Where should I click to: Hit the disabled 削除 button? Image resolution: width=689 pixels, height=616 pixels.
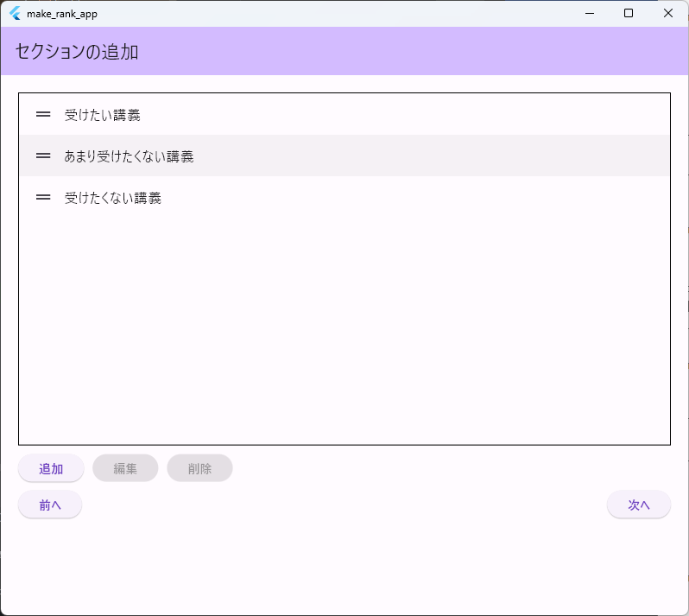coord(199,468)
